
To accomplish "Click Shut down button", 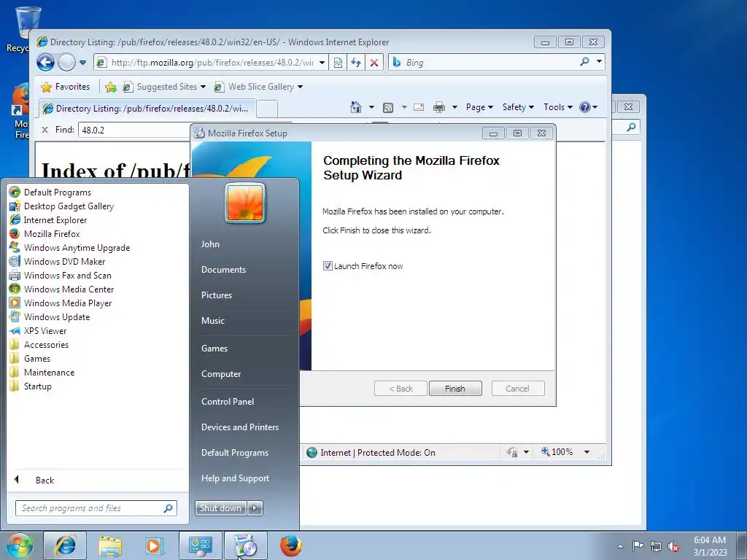I will click(x=220, y=508).
